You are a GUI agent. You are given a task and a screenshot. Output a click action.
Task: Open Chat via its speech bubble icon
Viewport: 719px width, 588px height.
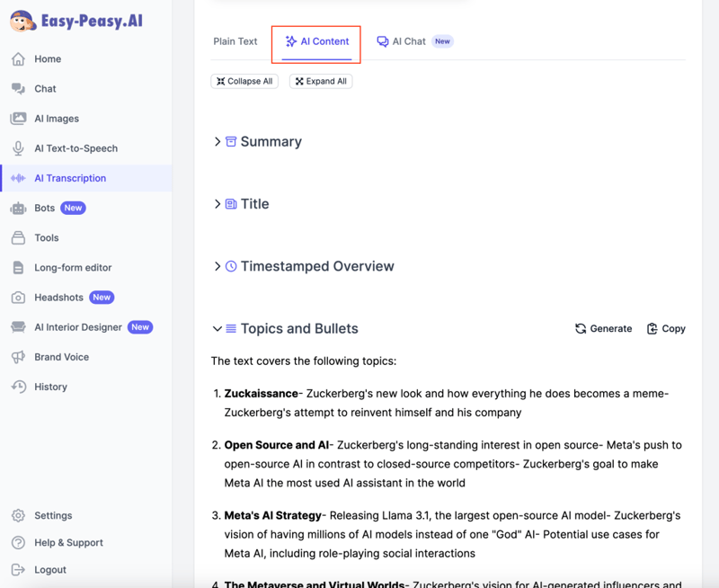click(18, 89)
